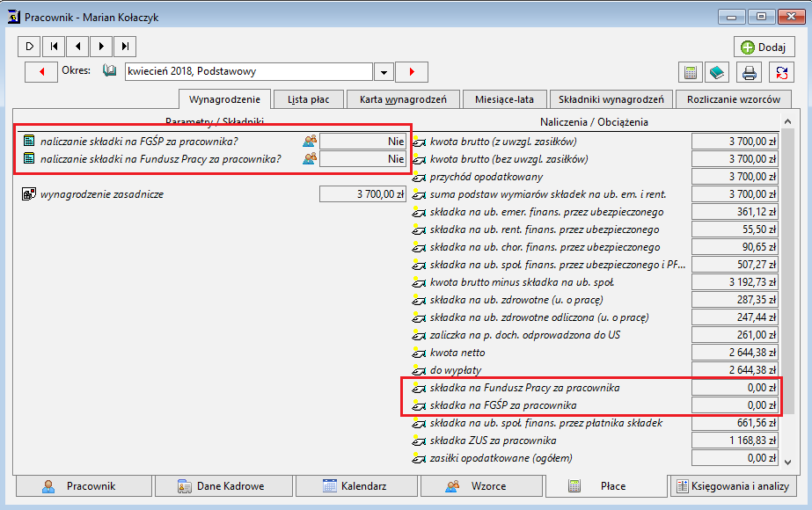Toggle the FGŚP 'Nie' value field
812x510 pixels.
click(x=362, y=142)
